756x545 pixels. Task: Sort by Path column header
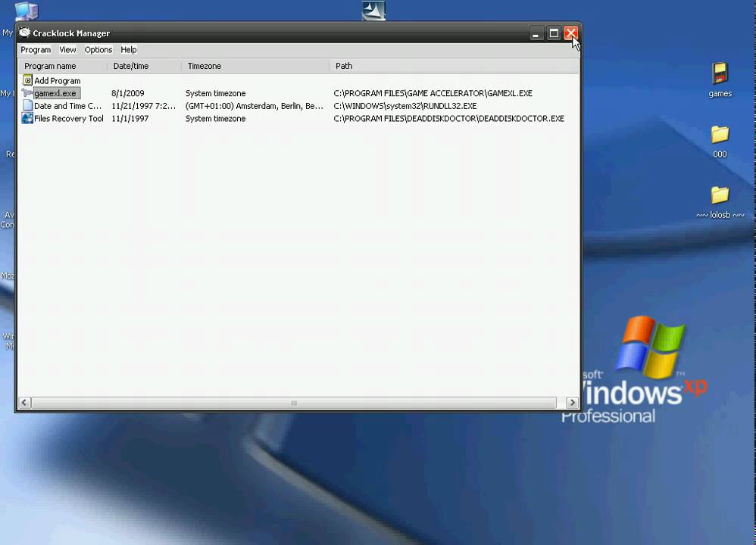[455, 66]
